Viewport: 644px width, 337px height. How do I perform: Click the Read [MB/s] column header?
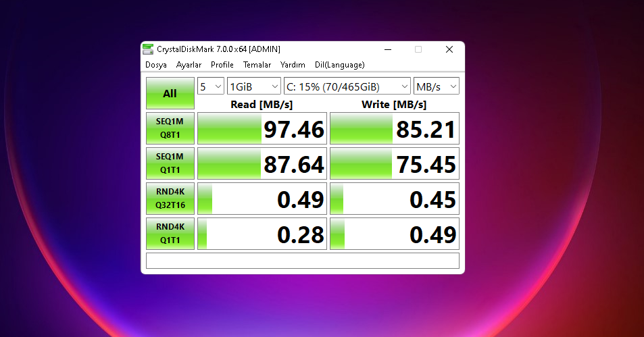point(262,104)
